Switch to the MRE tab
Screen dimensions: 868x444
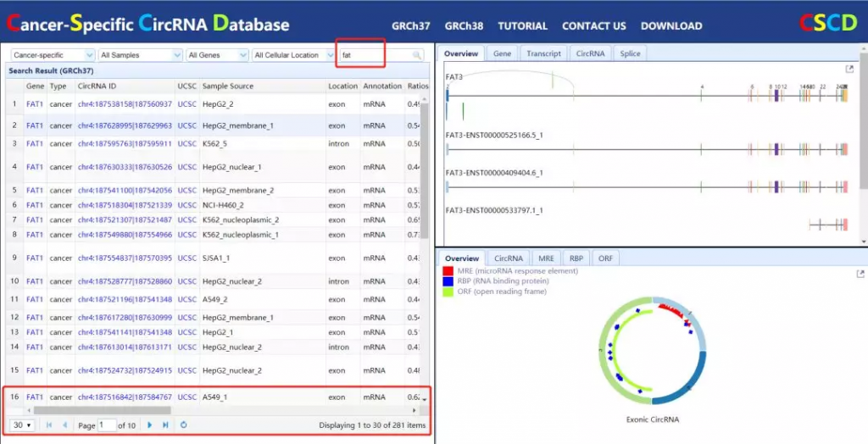tap(546, 258)
